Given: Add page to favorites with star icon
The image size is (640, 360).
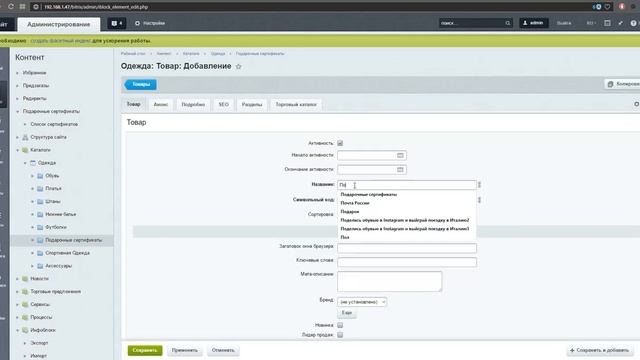Looking at the screenshot, I should coord(238,66).
